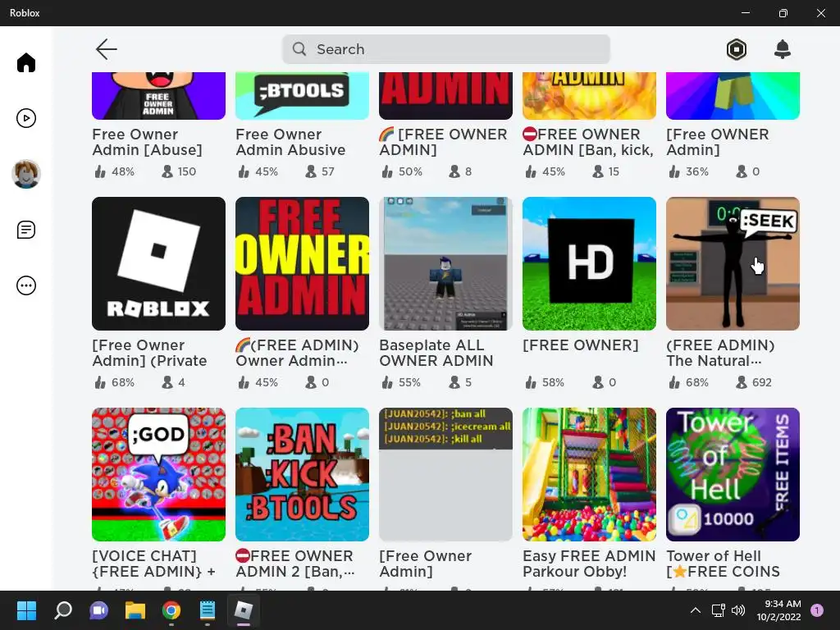Click the 58% rating under [FREE OWNER]
Viewport: 840px width, 630px height.
(554, 382)
